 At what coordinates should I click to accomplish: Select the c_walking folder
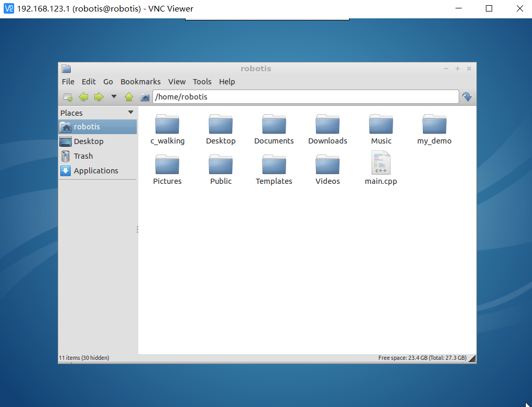pos(167,125)
